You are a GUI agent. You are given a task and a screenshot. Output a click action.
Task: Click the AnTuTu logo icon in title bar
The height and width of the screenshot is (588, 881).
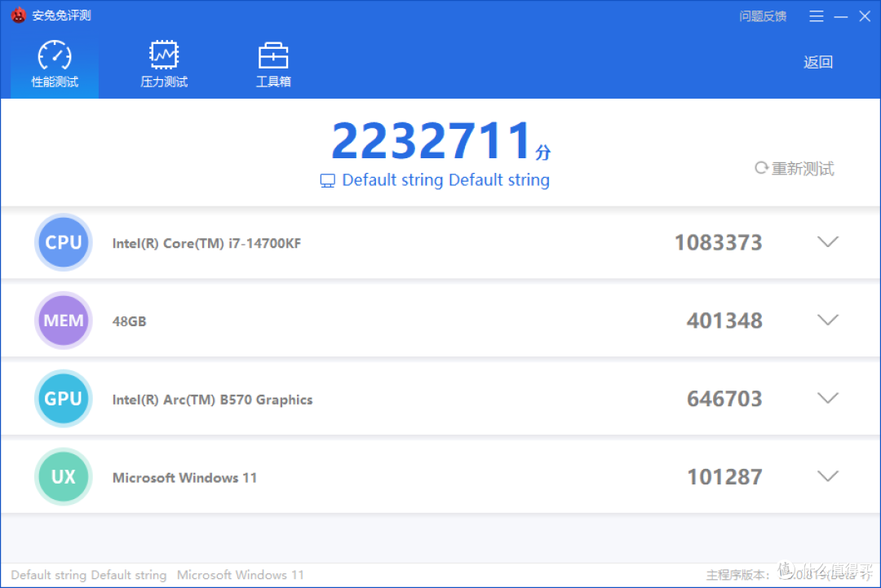click(19, 15)
